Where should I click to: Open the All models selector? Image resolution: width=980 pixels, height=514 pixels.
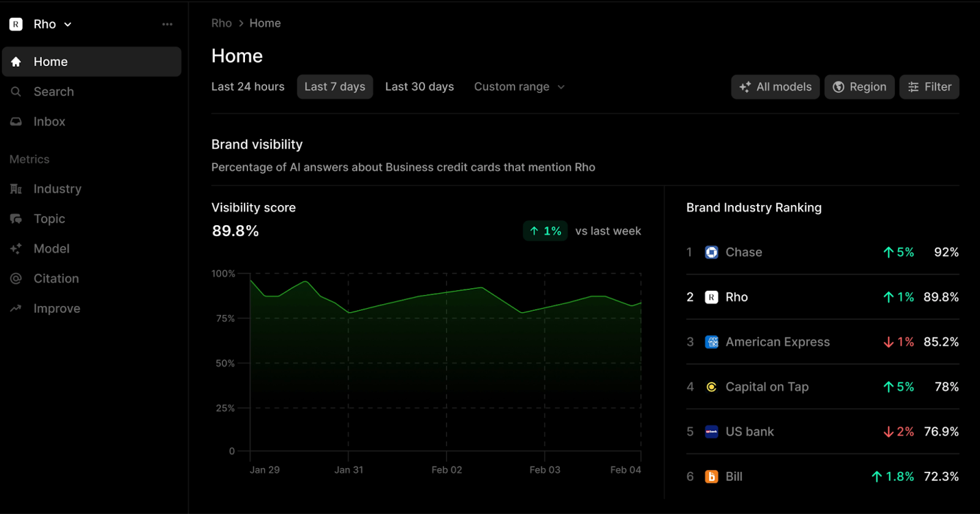point(775,87)
